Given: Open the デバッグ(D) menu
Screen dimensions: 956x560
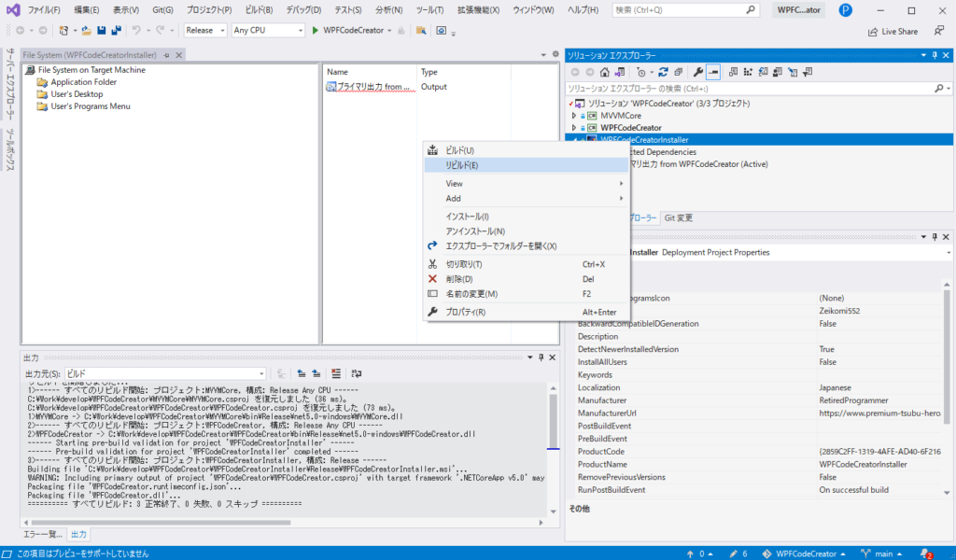Looking at the screenshot, I should (x=303, y=9).
